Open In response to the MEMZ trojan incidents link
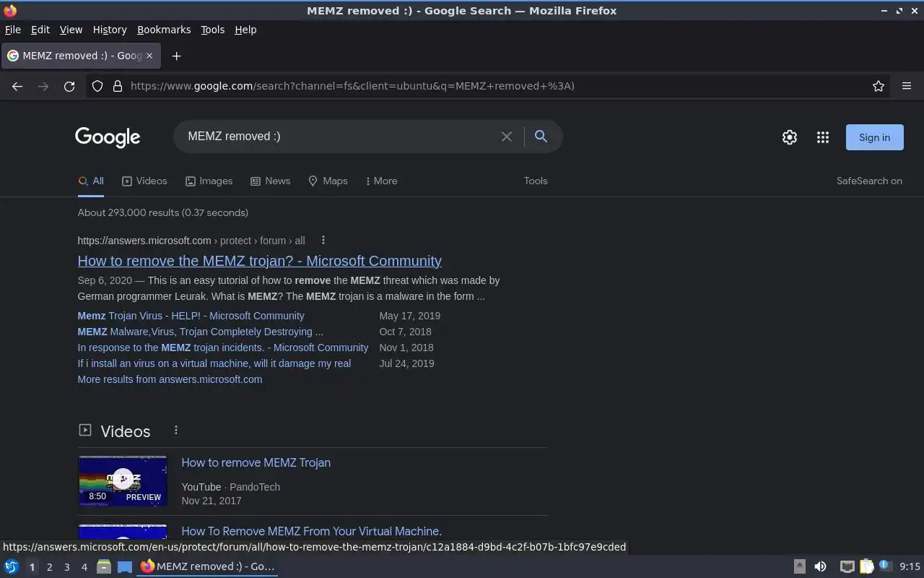924x578 pixels. tap(222, 348)
